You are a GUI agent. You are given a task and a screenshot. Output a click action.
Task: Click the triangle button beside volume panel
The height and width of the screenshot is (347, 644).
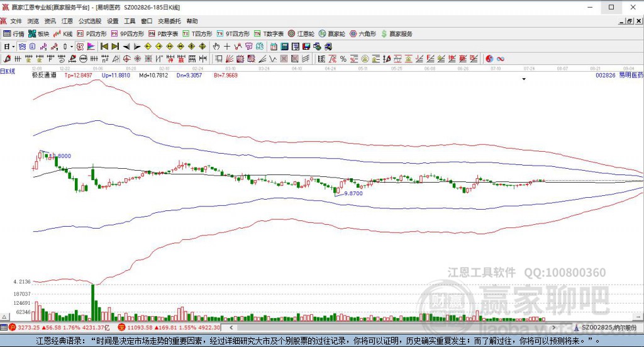(4, 317)
